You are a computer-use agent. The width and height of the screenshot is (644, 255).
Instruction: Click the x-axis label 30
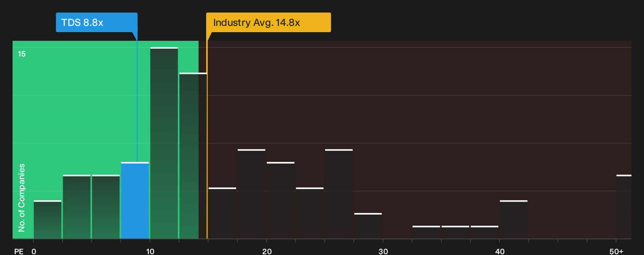(x=383, y=251)
